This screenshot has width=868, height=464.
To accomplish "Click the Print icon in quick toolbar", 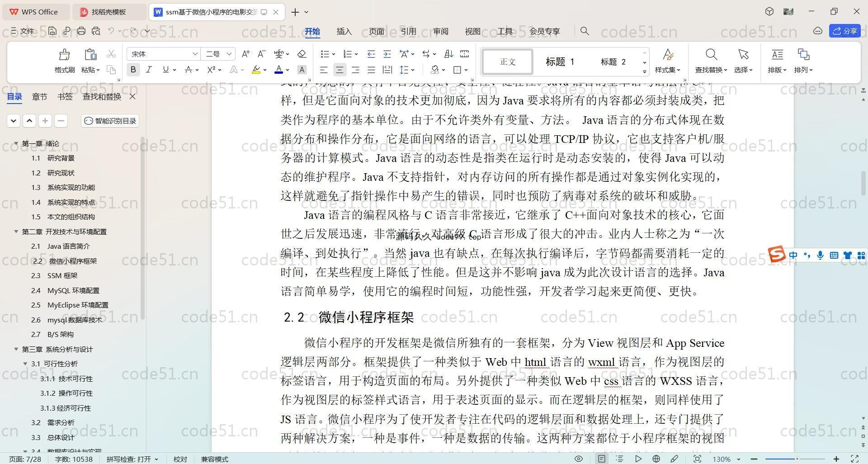I will [81, 31].
